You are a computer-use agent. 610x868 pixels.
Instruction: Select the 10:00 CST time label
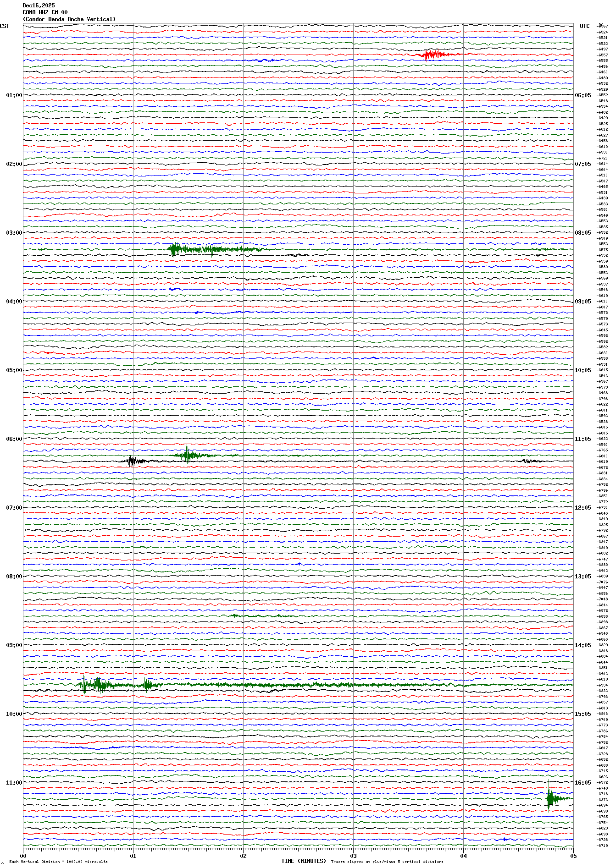(14, 714)
